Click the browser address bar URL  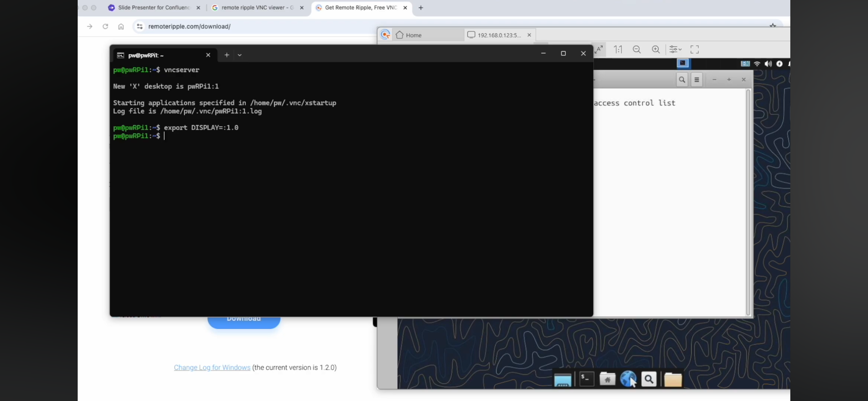[189, 26]
